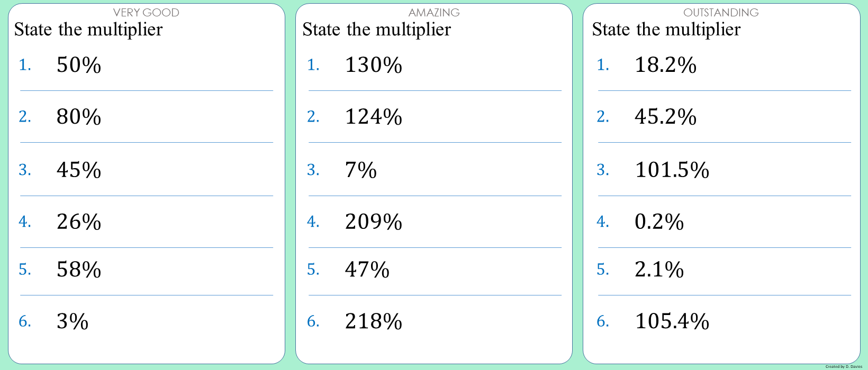Click the 'Created by D. Davies' credit
The width and height of the screenshot is (868, 370).
pos(844,366)
